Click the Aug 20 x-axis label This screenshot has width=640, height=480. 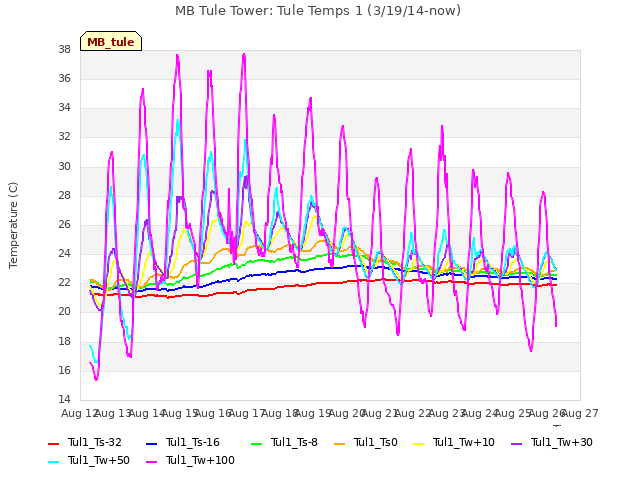click(x=347, y=414)
